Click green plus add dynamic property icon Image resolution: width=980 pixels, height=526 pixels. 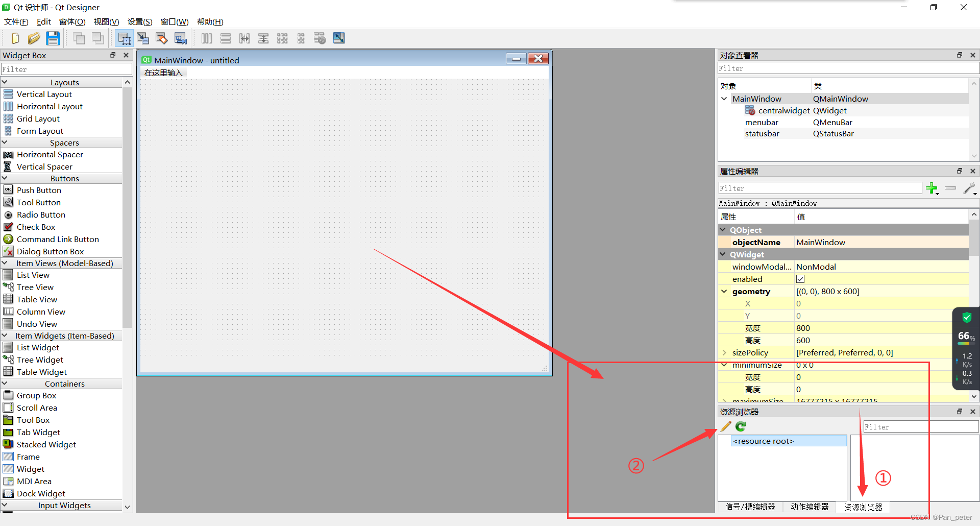[x=932, y=188]
